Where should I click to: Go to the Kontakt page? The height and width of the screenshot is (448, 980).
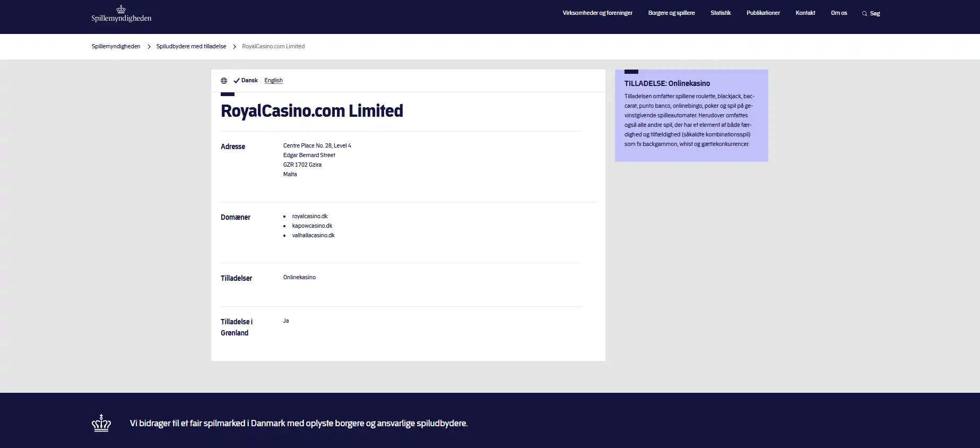tap(805, 13)
